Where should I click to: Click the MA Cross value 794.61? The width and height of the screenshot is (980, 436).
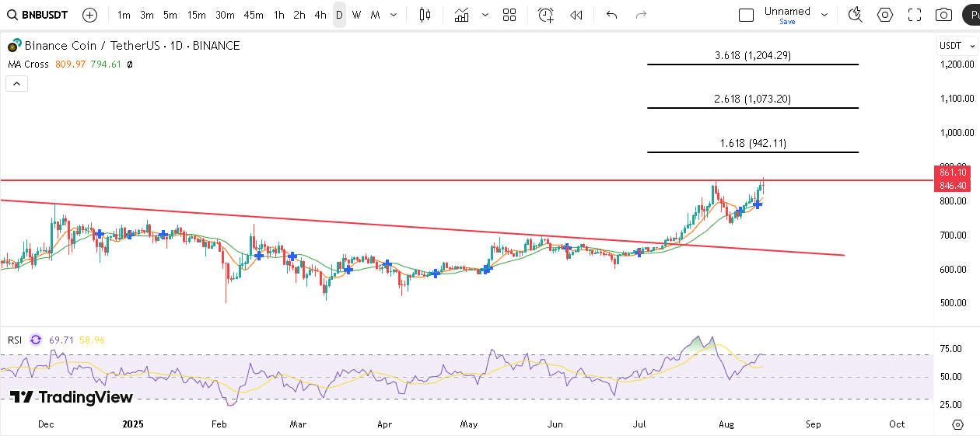105,65
